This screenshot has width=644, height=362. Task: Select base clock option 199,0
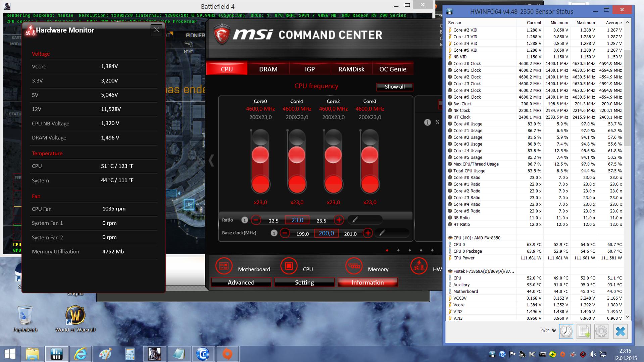(302, 234)
